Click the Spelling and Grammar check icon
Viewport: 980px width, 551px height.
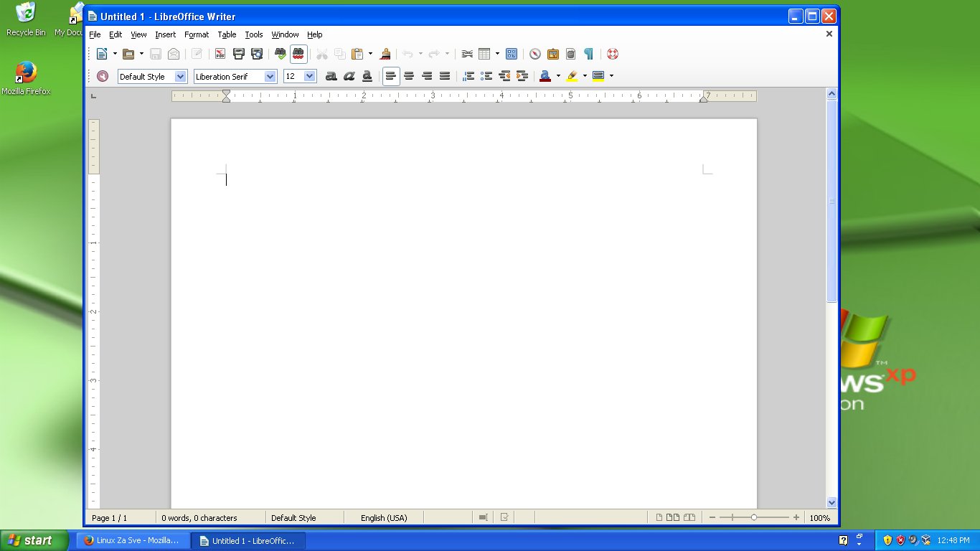pyautogui.click(x=281, y=54)
